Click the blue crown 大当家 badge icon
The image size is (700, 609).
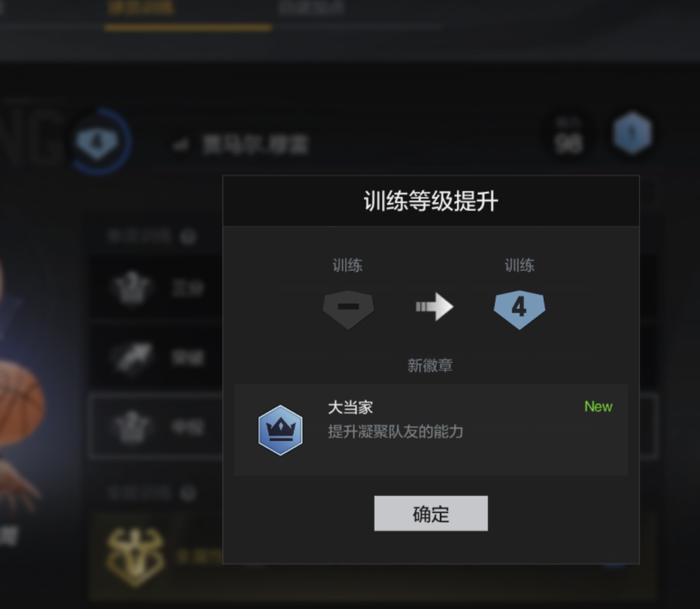[280, 430]
